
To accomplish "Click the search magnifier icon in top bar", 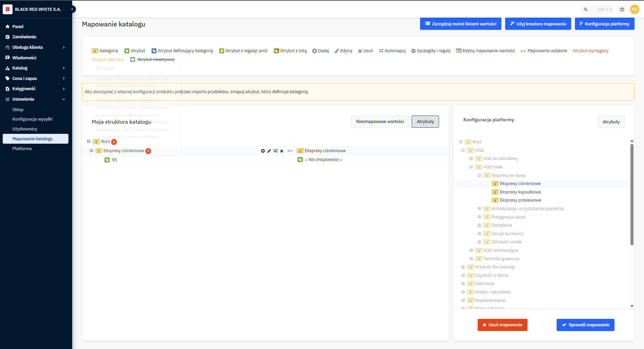I will coord(586,9).
